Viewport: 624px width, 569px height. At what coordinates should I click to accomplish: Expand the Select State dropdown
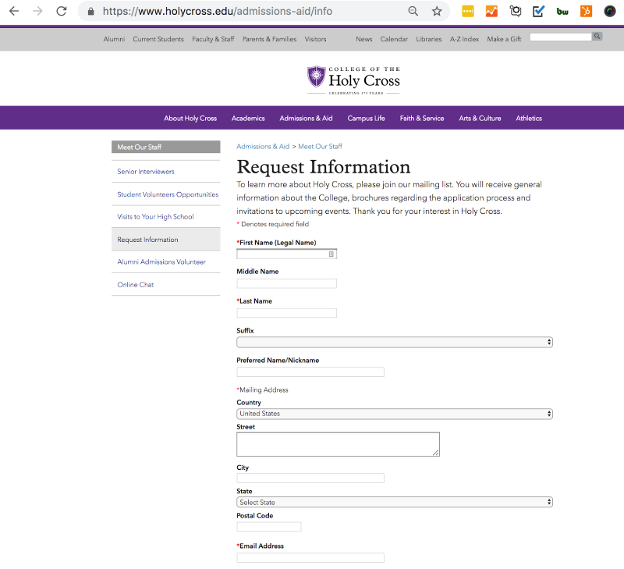pyautogui.click(x=394, y=502)
